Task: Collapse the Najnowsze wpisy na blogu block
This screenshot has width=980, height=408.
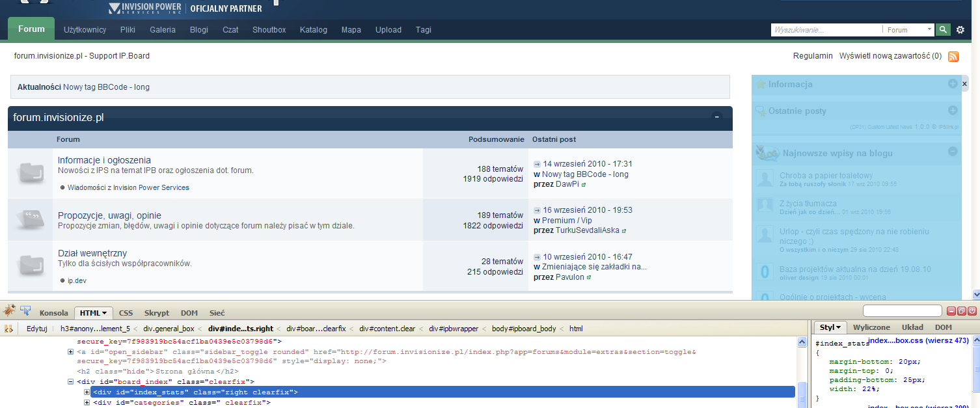Action: (953, 152)
